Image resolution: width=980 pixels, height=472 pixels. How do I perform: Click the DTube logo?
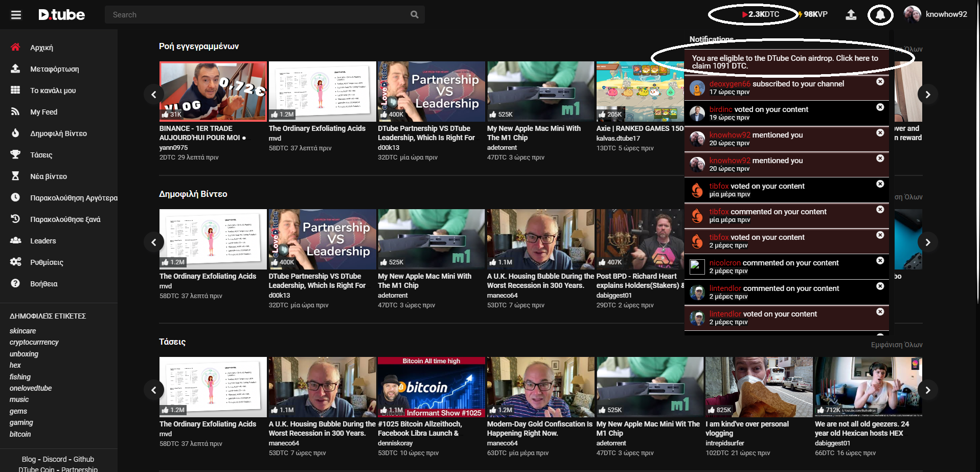coord(62,15)
